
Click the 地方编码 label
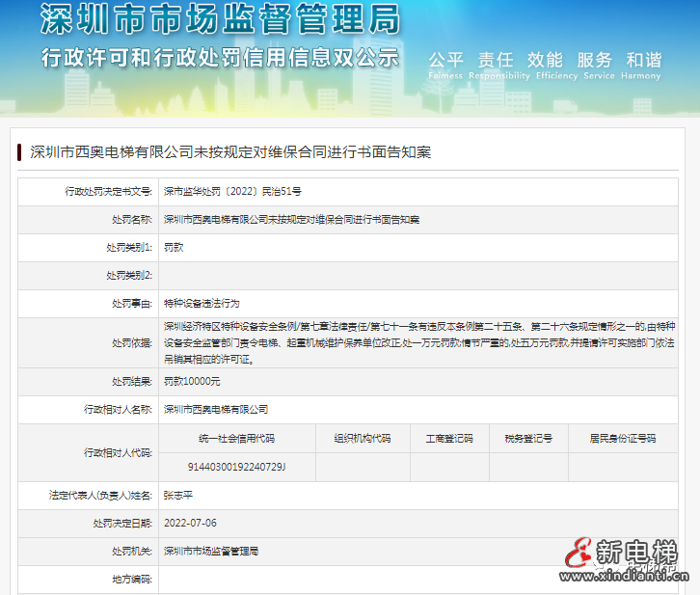132,580
